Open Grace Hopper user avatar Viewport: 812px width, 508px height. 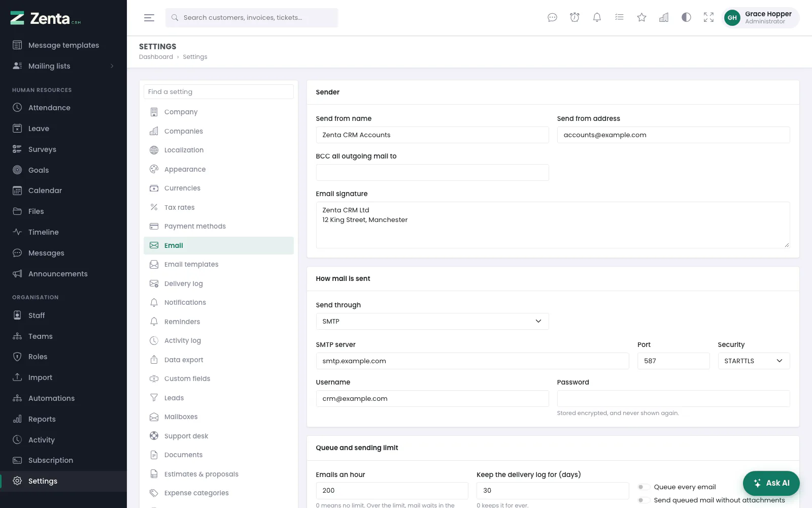tap(732, 18)
